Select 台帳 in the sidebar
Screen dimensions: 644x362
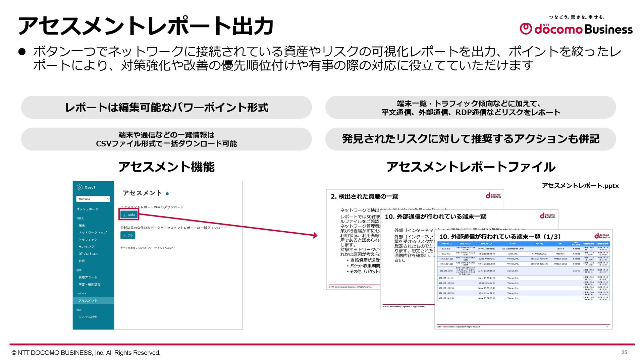point(82,261)
